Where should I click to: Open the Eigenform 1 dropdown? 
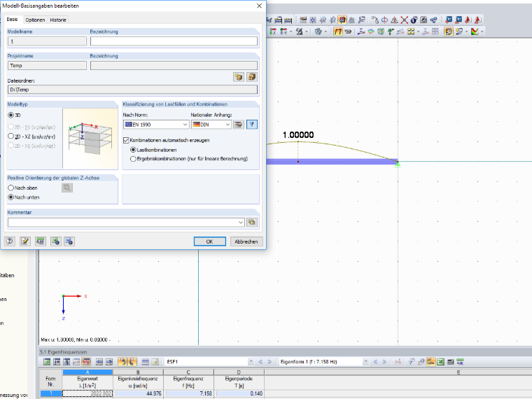(365, 362)
